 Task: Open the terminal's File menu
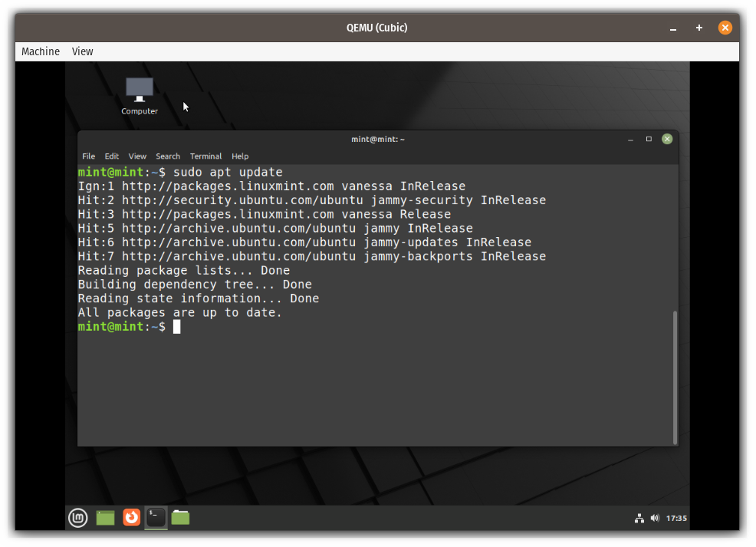88,156
